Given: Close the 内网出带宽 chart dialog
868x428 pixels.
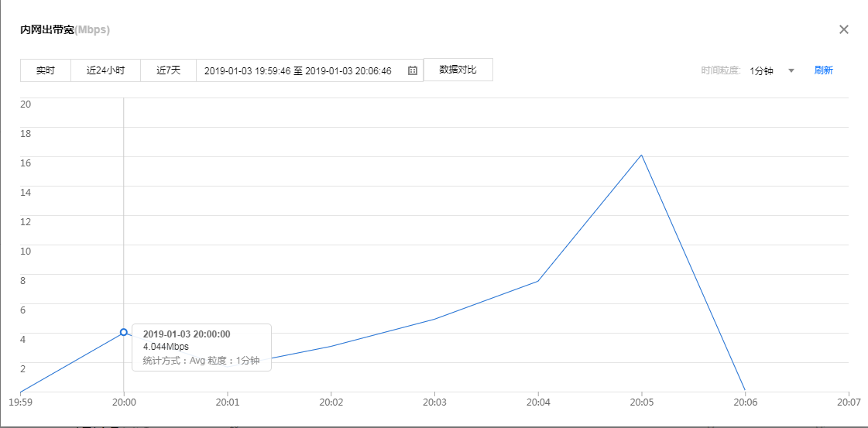Looking at the screenshot, I should pos(844,29).
